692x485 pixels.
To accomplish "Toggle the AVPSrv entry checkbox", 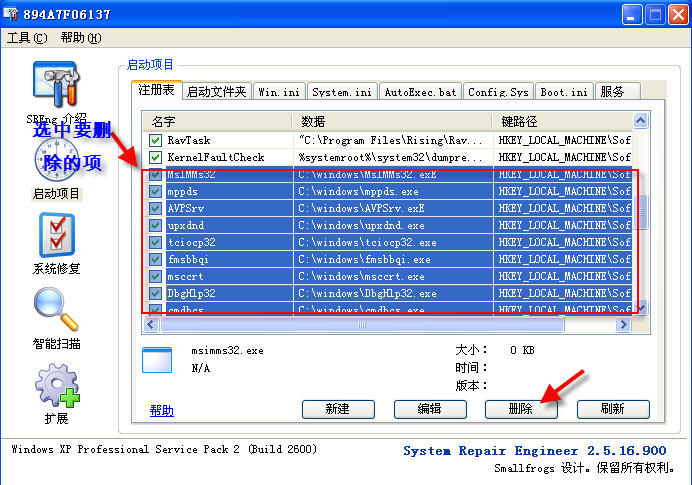I will (155, 208).
